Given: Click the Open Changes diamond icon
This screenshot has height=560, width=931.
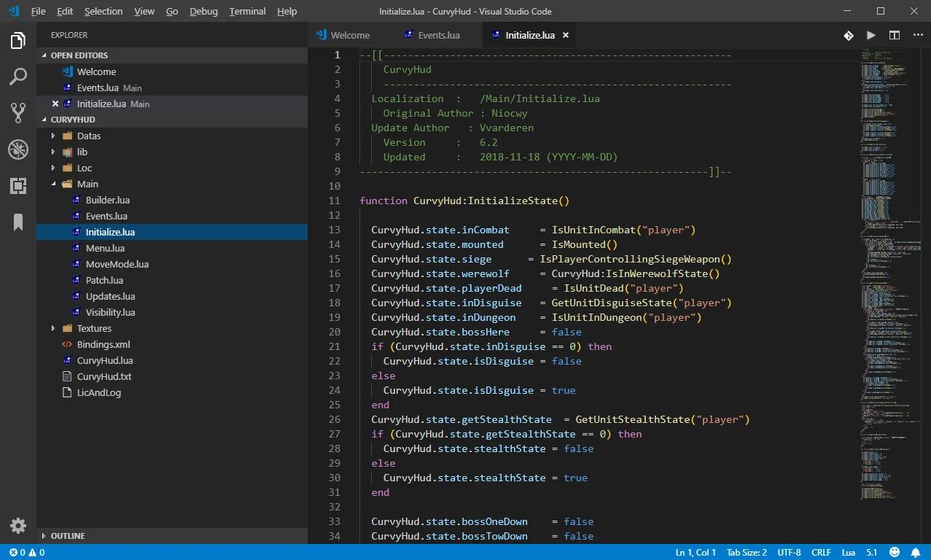Looking at the screenshot, I should 849,35.
